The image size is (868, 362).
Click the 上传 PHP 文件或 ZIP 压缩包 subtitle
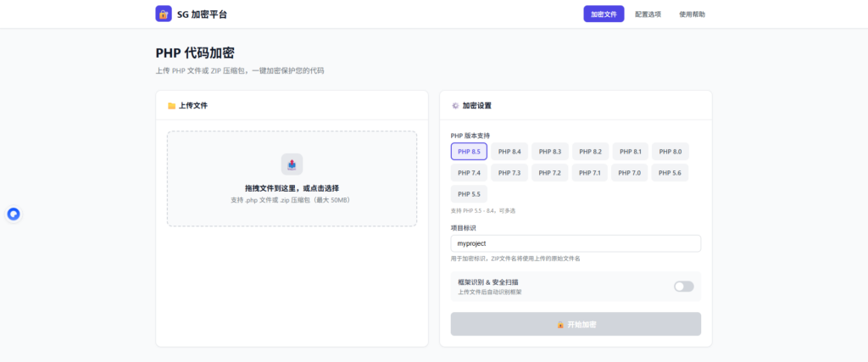pyautogui.click(x=240, y=71)
